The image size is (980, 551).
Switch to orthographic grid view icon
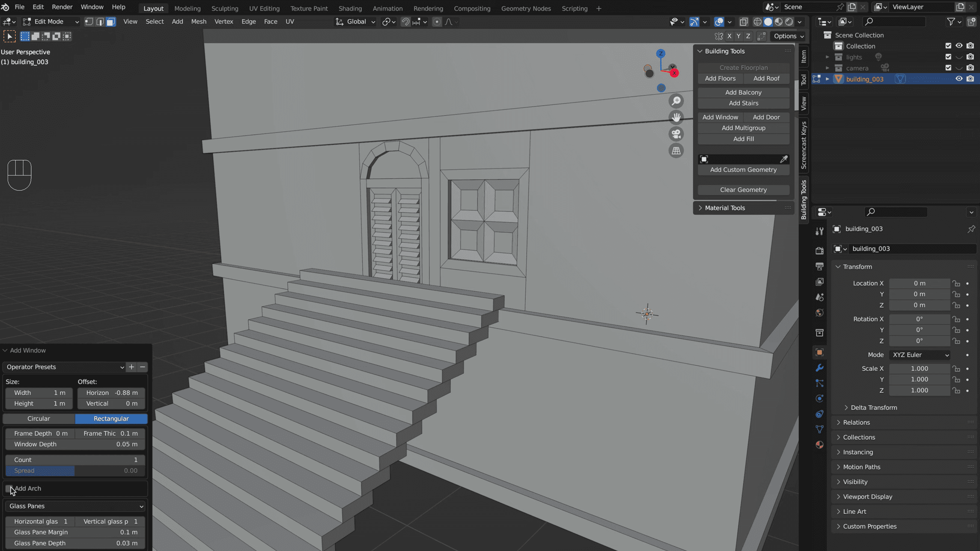[x=676, y=151]
